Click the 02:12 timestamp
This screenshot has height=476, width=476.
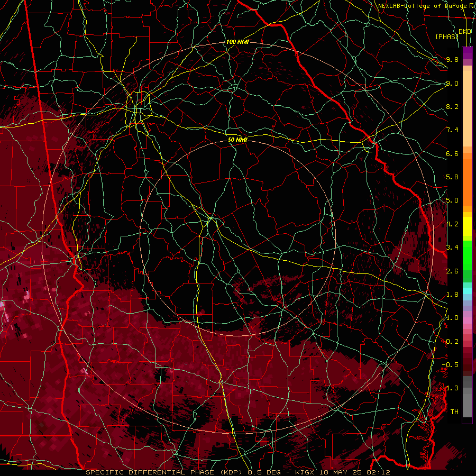(380, 472)
